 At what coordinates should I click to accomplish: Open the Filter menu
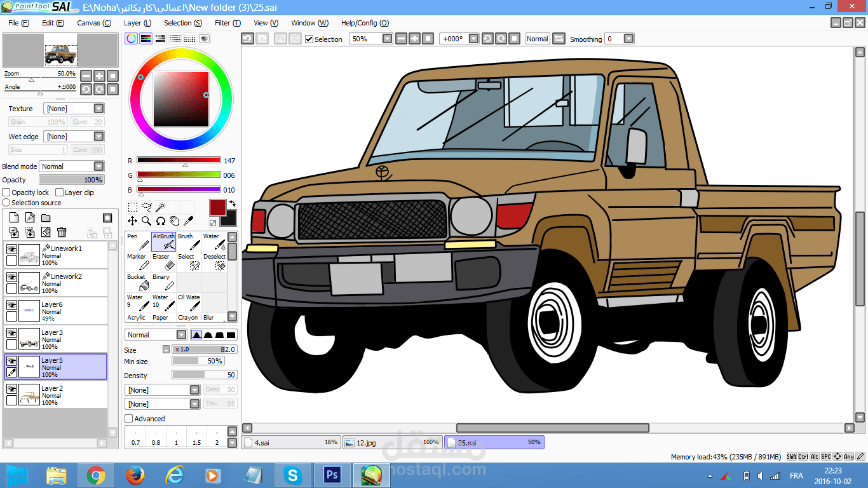(227, 23)
